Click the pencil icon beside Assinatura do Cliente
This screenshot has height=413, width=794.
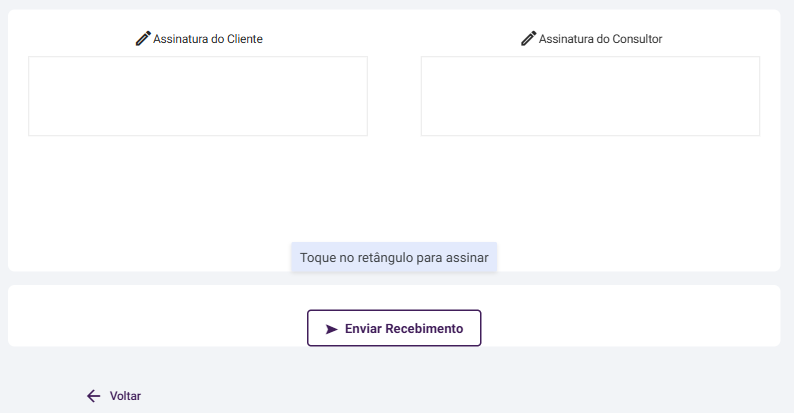click(143, 39)
